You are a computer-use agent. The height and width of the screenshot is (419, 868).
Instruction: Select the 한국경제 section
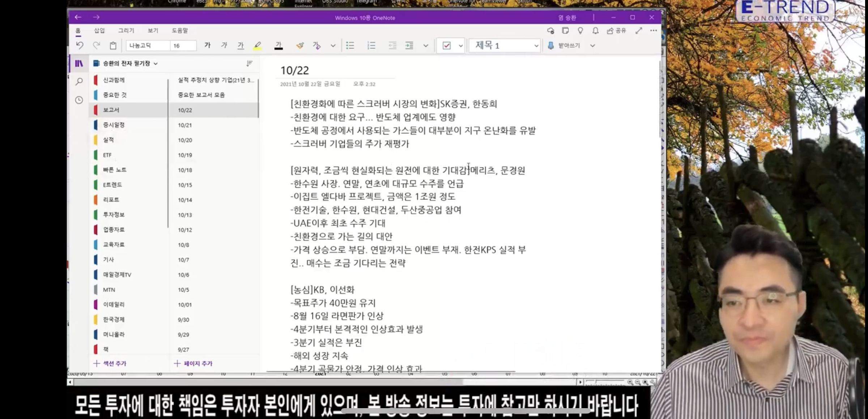[x=128, y=319]
